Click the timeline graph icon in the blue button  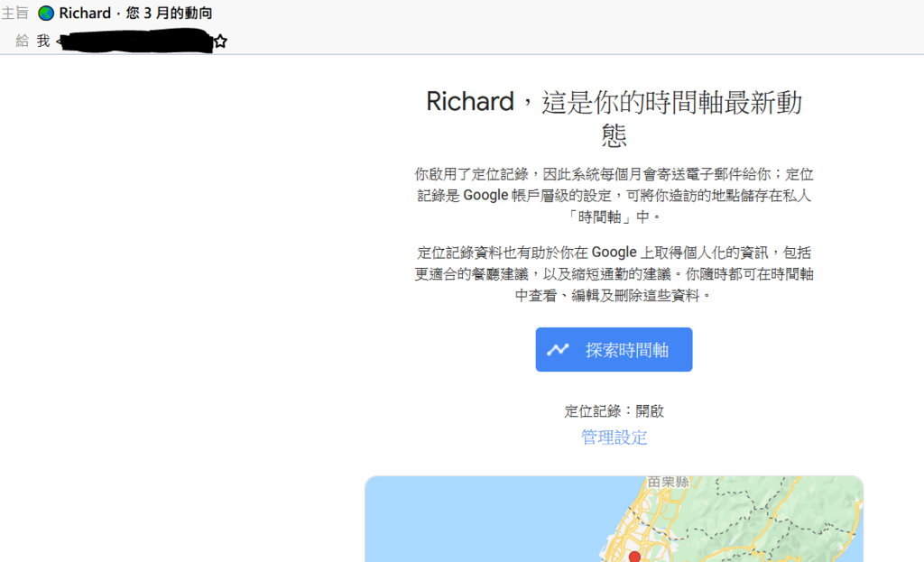point(558,350)
